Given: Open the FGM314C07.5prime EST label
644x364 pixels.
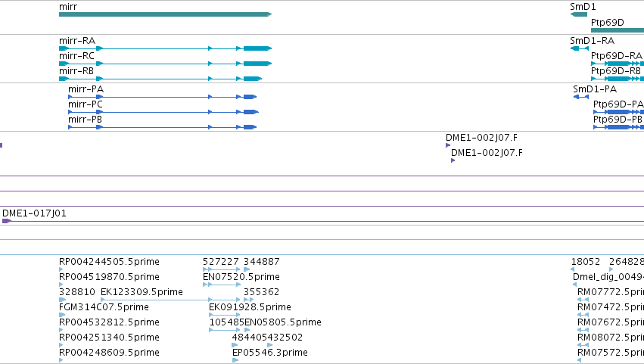Looking at the screenshot, I should tap(104, 307).
